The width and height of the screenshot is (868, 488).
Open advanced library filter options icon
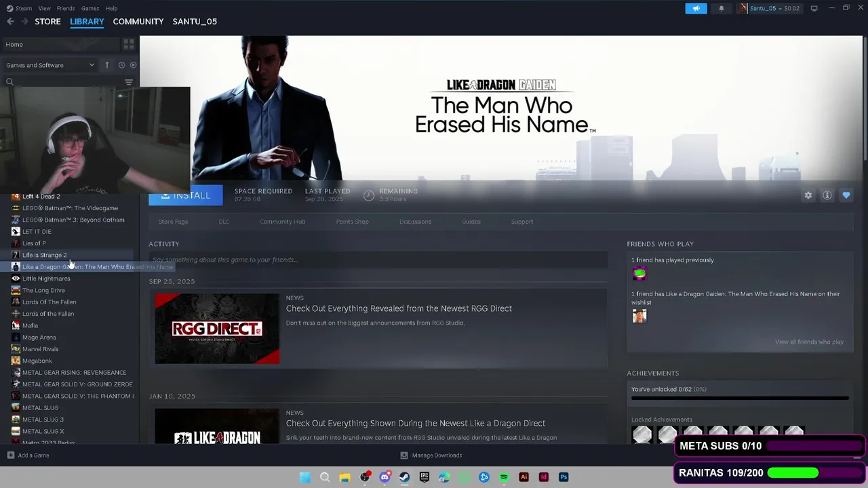click(x=129, y=82)
